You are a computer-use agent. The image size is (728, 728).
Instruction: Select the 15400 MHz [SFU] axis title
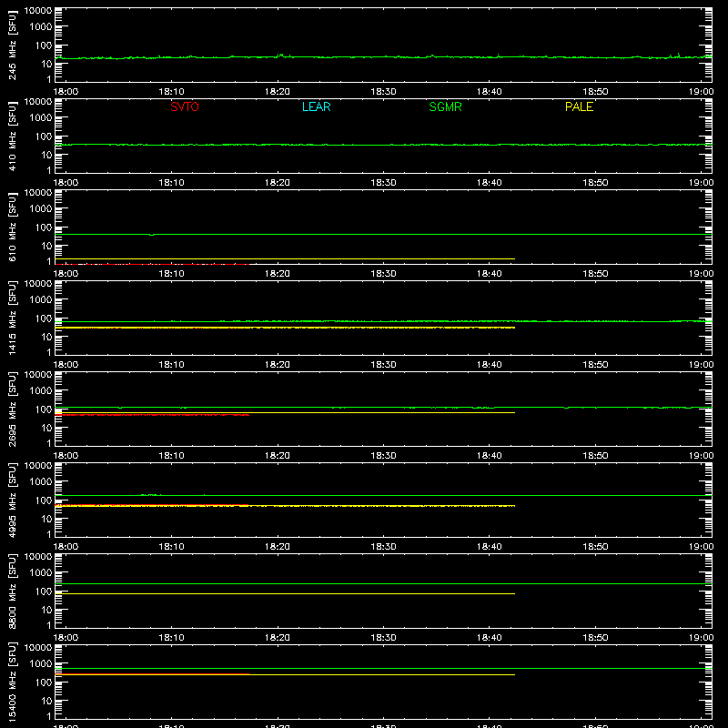click(12, 682)
